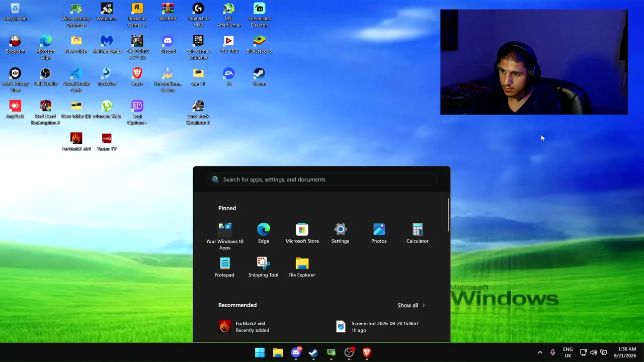Select the Logitech G HUB icon
The image size is (644, 362).
click(198, 15)
